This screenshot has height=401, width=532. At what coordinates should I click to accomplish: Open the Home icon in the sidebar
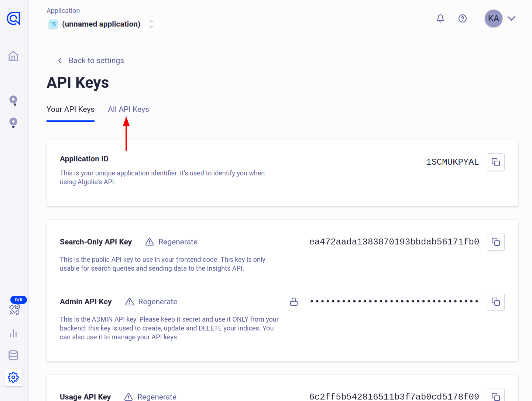click(x=13, y=56)
